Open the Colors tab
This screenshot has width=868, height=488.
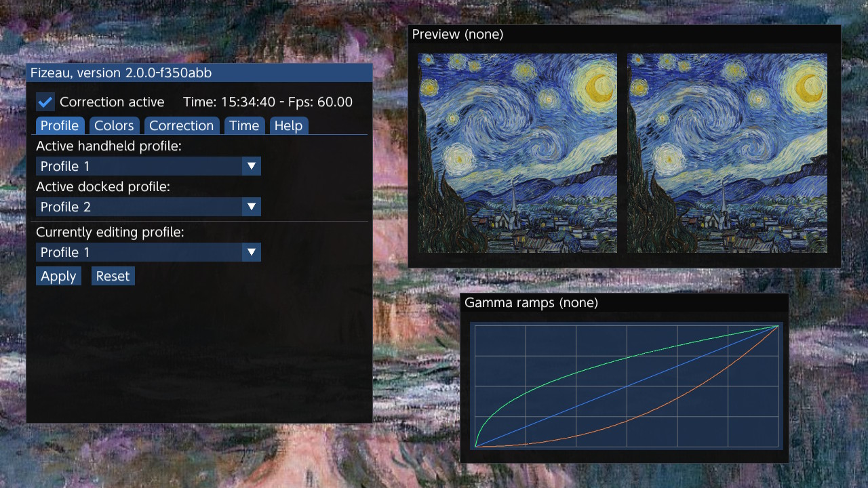[114, 125]
